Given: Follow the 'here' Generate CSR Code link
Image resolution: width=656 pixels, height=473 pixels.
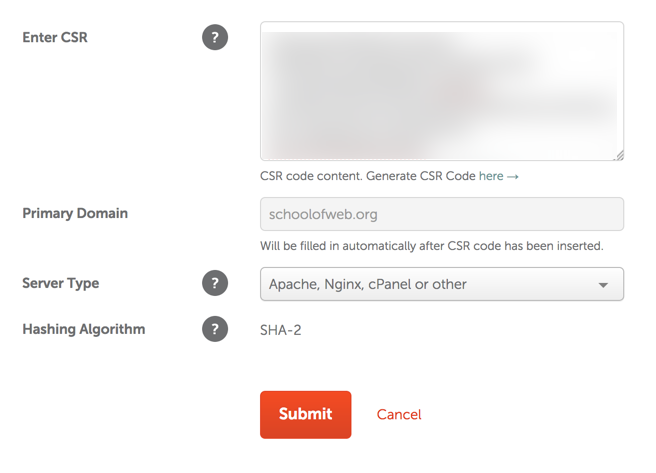Looking at the screenshot, I should point(491,176).
